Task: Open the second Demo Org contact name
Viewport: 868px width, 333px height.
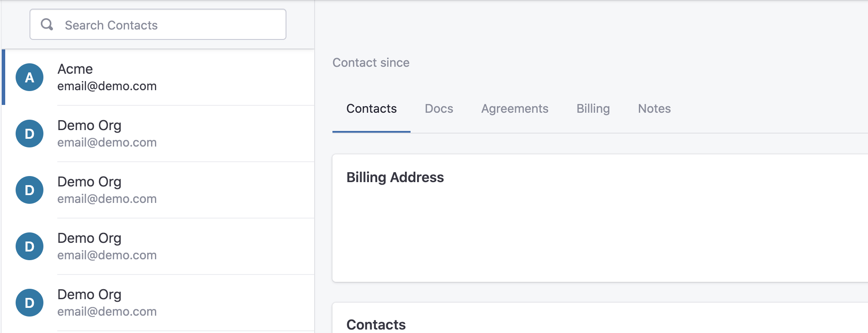Action: (89, 182)
